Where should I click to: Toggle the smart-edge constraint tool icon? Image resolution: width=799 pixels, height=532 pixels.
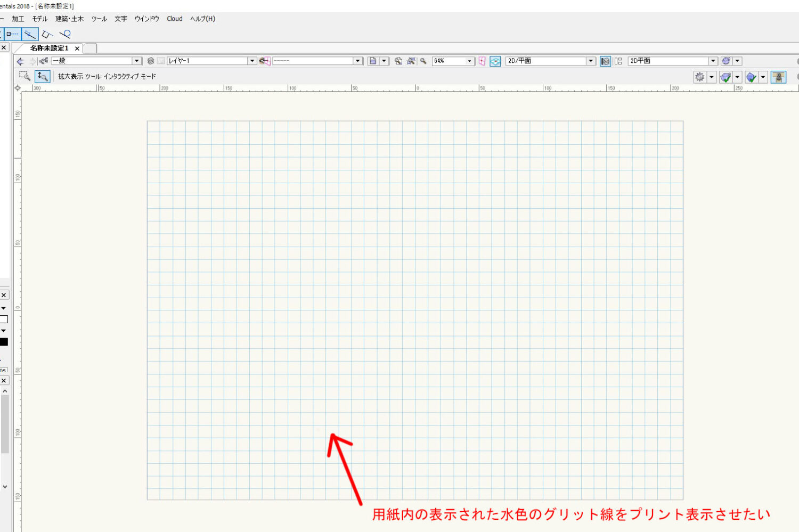(47, 34)
